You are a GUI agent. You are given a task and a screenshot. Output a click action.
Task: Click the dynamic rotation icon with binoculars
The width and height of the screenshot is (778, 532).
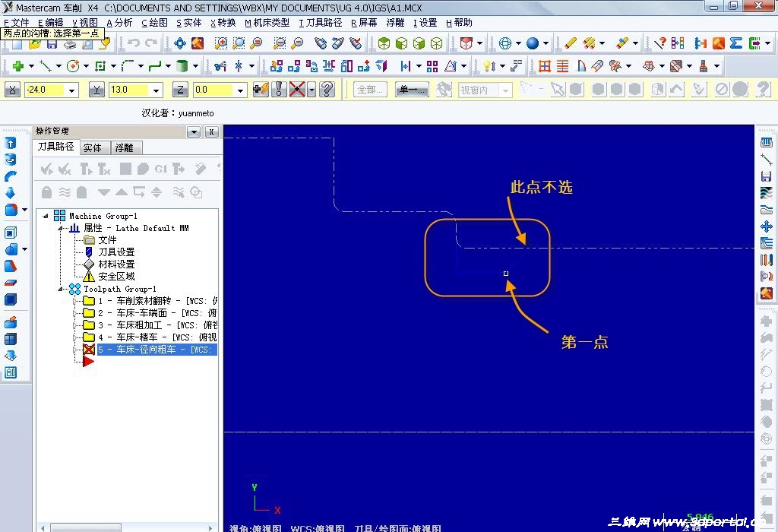(x=321, y=43)
